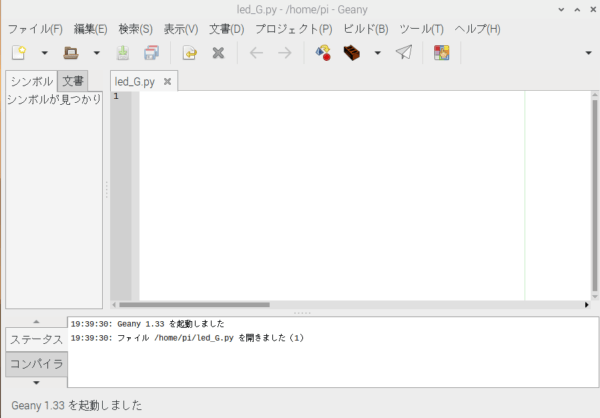Click the Compile icon

click(x=323, y=53)
